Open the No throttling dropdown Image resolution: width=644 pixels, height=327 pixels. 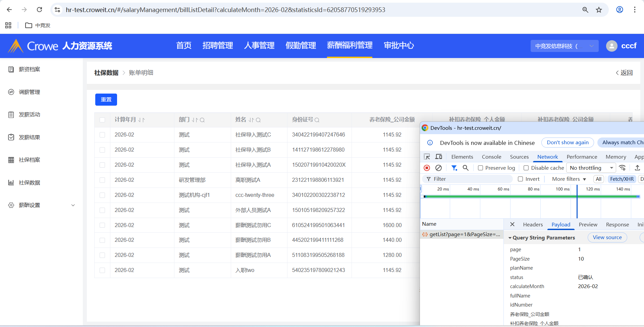coord(591,168)
